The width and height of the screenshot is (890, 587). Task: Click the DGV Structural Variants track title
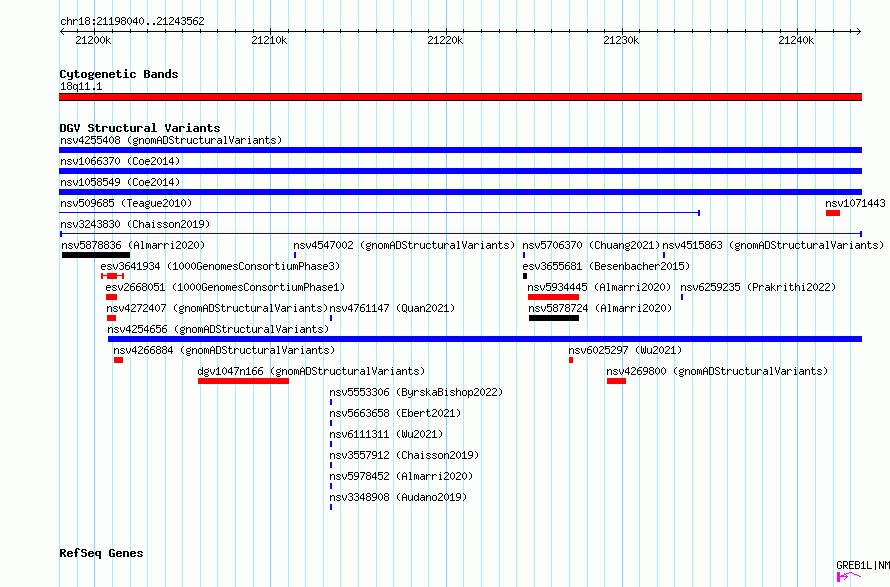[140, 128]
